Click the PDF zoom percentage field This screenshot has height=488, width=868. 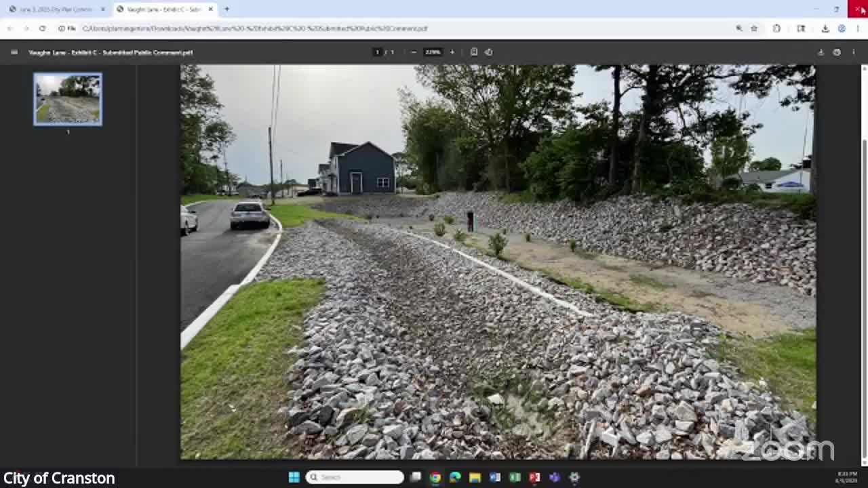point(433,52)
